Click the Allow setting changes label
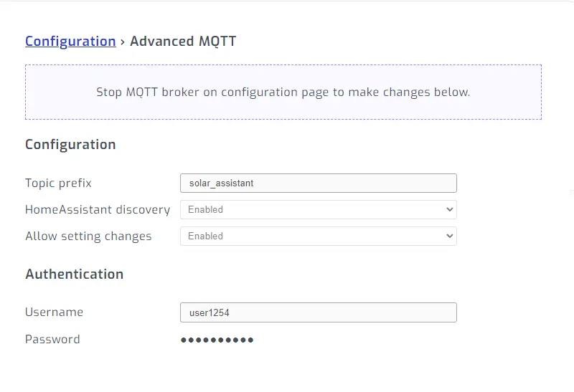This screenshot has height=392, width=574. [x=88, y=236]
